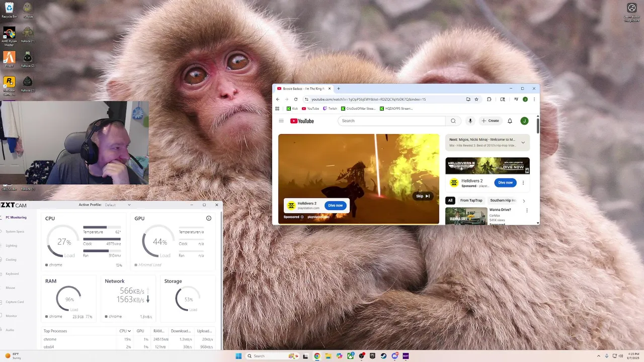The image size is (644, 362).
Task: Select the Boosie Badazz Chrome tab
Action: coord(303,88)
